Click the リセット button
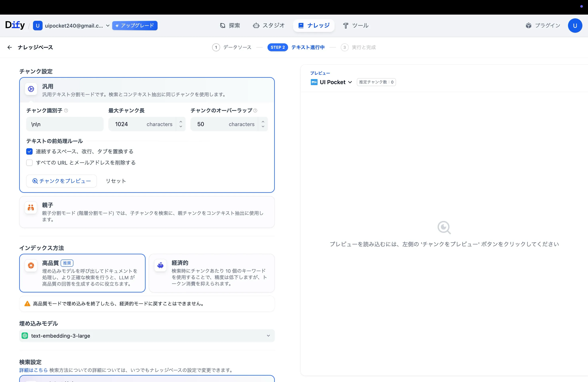Screen dimensions: 588x382 (x=116, y=181)
